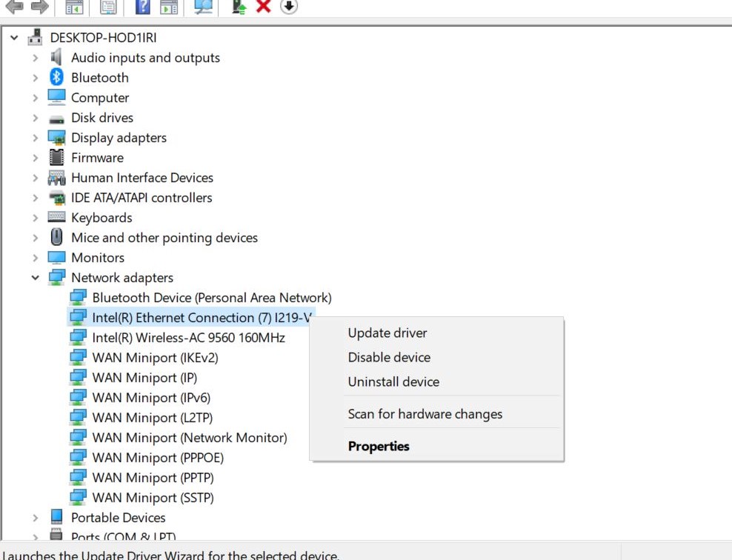Choose Uninstall device from context menu
The width and height of the screenshot is (732, 560).
click(393, 382)
